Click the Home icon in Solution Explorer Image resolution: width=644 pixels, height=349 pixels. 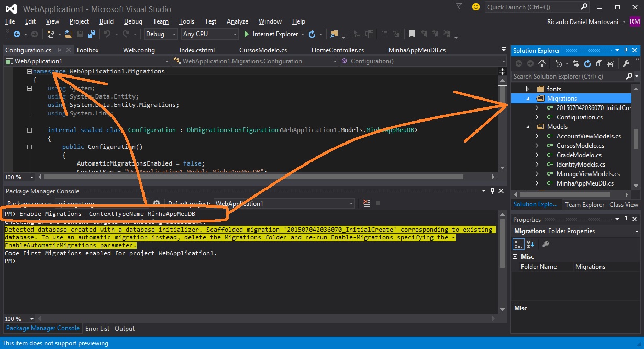(x=542, y=63)
